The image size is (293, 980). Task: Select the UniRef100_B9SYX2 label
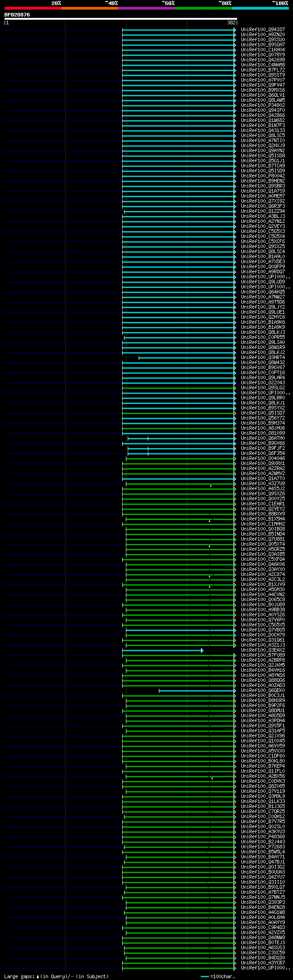(x=263, y=408)
